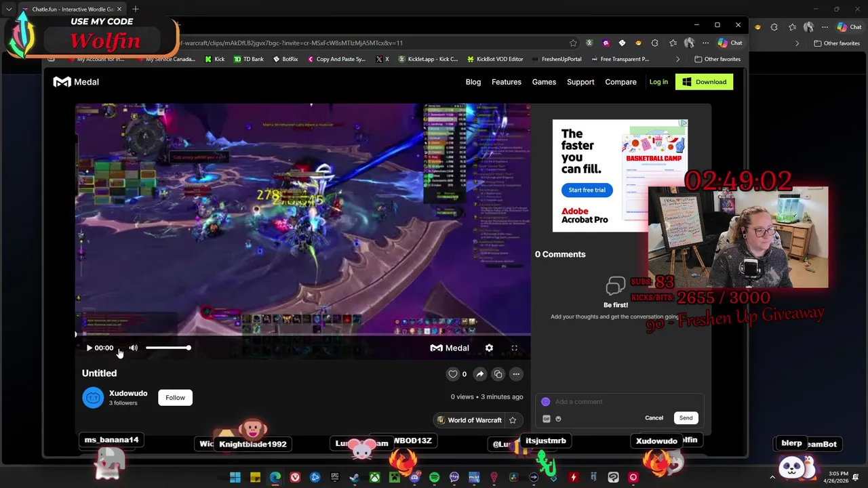Enter fullscreen mode on the video
Image resolution: width=868 pixels, height=488 pixels.
pos(514,348)
